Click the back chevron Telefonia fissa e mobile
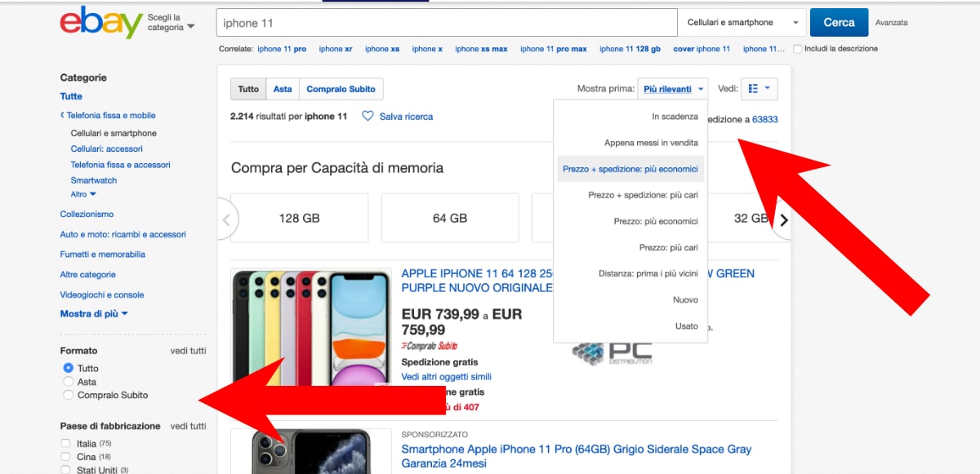 pyautogui.click(x=62, y=116)
